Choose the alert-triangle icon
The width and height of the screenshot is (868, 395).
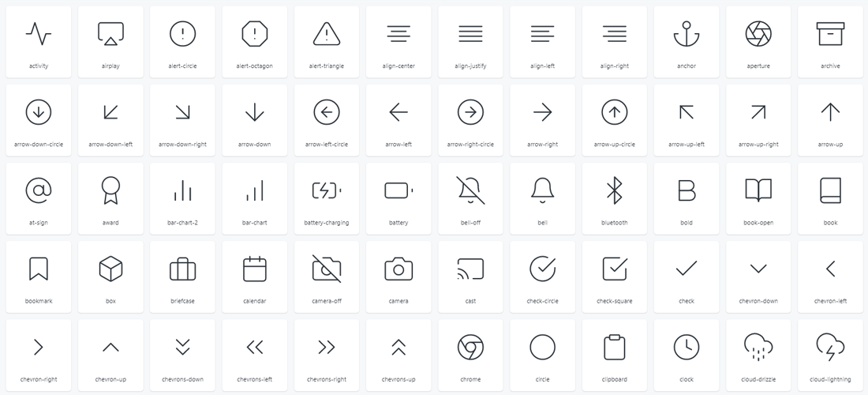point(327,34)
